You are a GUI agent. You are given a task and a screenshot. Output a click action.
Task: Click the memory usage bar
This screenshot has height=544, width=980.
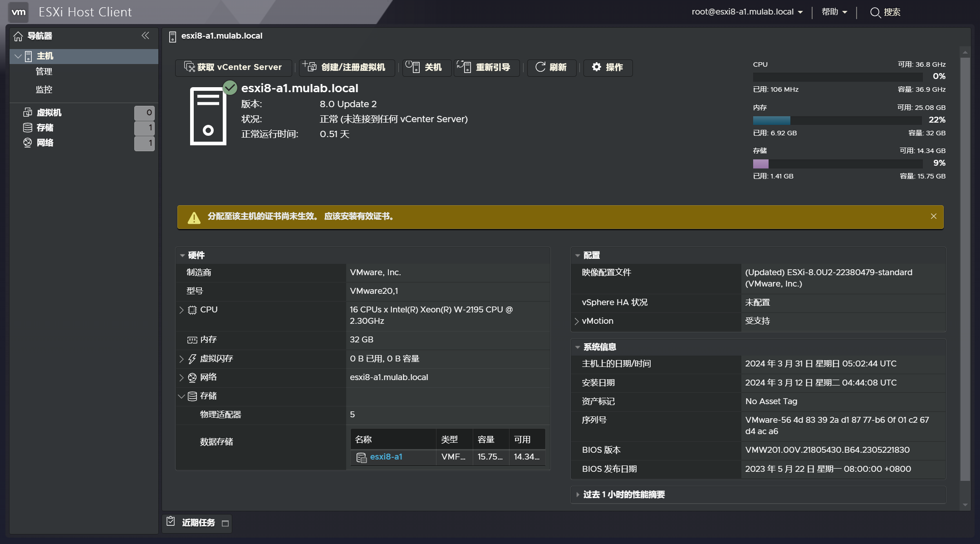(838, 120)
